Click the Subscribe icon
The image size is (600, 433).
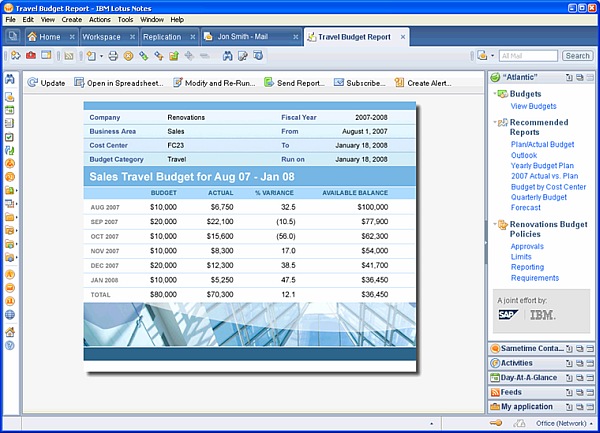[339, 83]
